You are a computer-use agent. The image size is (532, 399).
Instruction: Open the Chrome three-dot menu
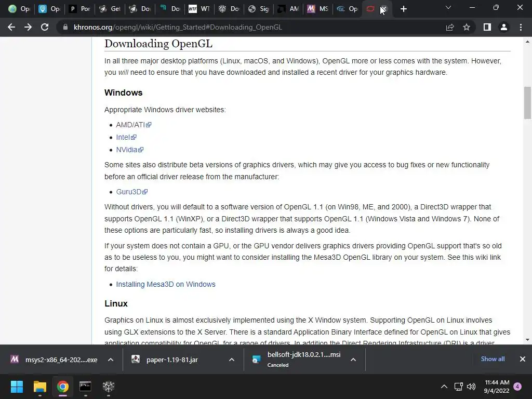[x=521, y=27]
